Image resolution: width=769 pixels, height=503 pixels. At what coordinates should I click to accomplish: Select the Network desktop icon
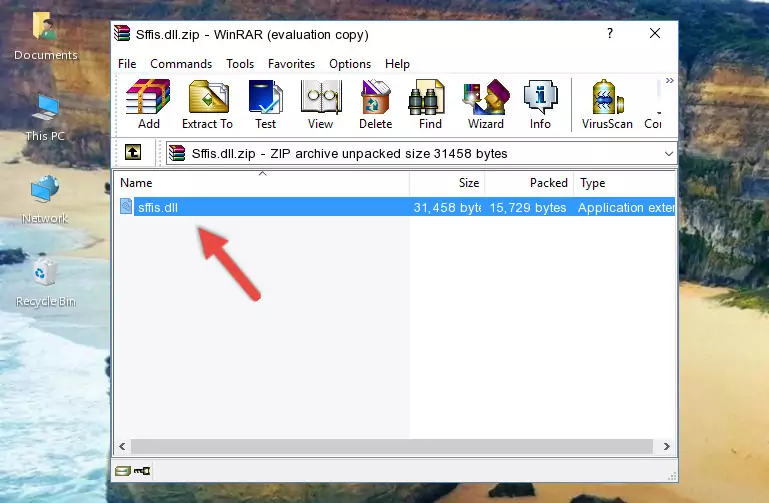tap(45, 200)
